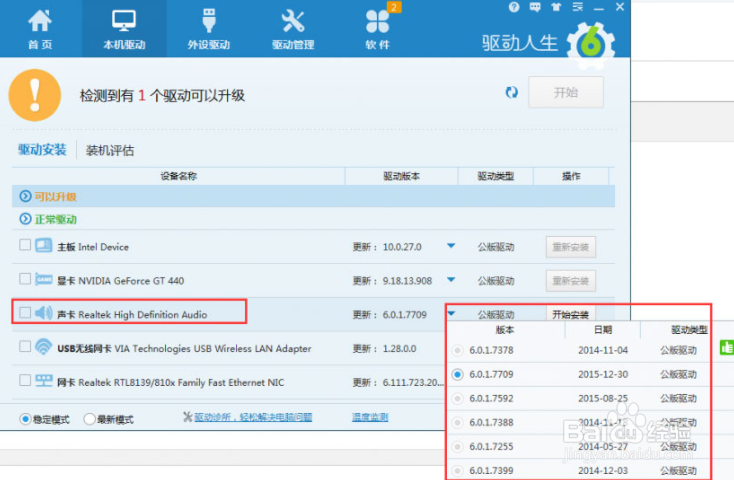
Task: Click the 设备名称 column header
Action: click(x=178, y=176)
